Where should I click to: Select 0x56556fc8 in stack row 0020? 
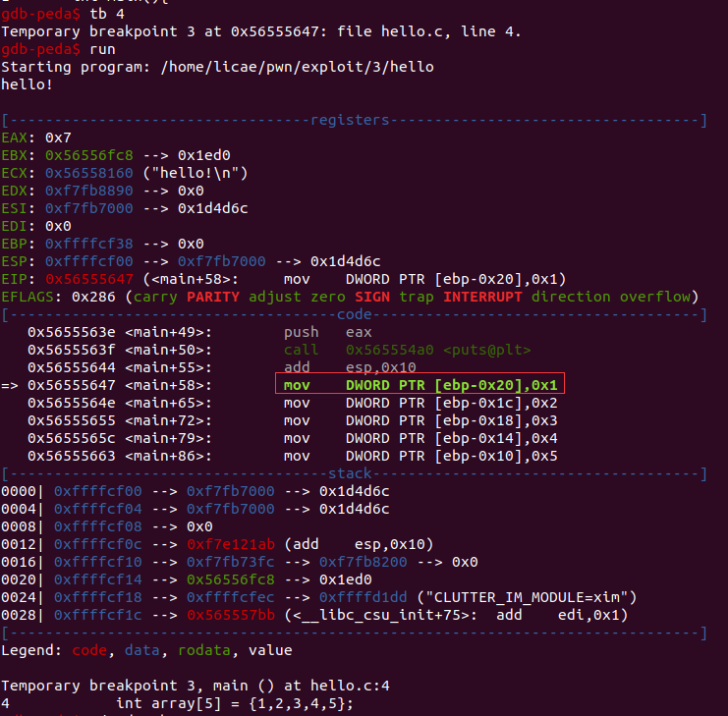[x=231, y=579]
